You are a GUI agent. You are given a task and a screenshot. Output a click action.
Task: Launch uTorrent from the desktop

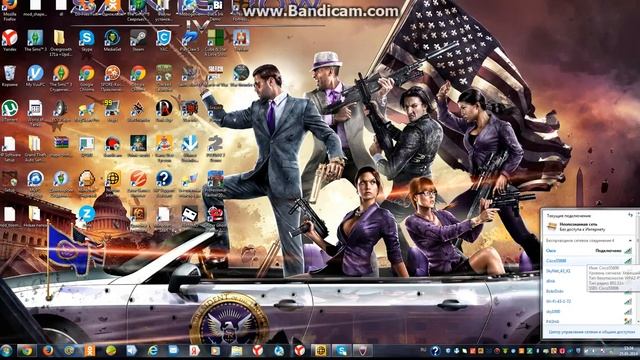pos(9,111)
